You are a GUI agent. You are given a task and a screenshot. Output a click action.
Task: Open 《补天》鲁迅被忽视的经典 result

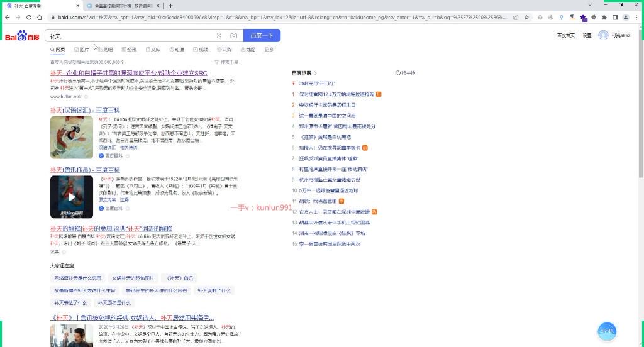coord(132,318)
